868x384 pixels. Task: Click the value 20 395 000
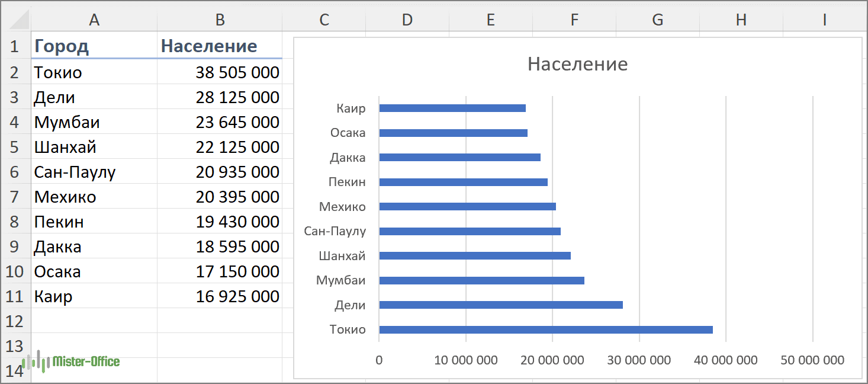tap(237, 197)
